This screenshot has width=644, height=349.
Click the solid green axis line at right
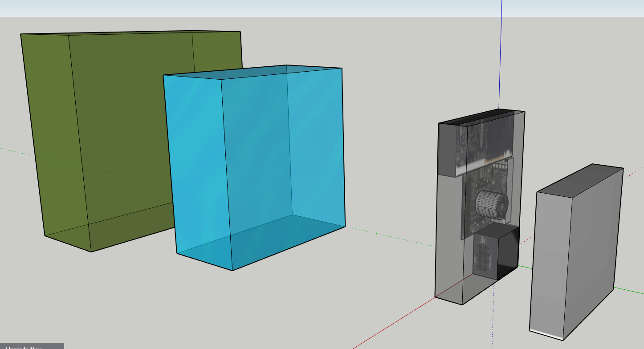click(x=630, y=291)
